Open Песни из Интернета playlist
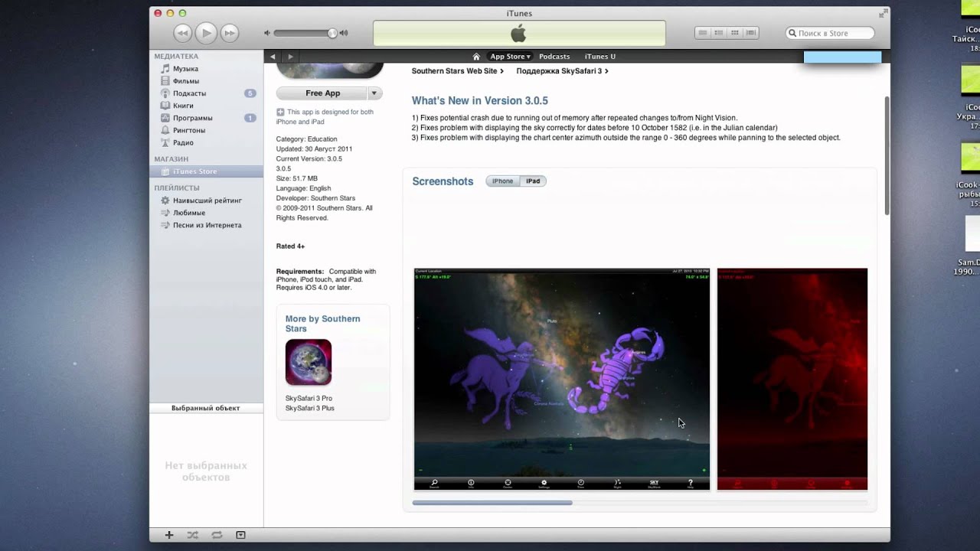 pyautogui.click(x=206, y=225)
